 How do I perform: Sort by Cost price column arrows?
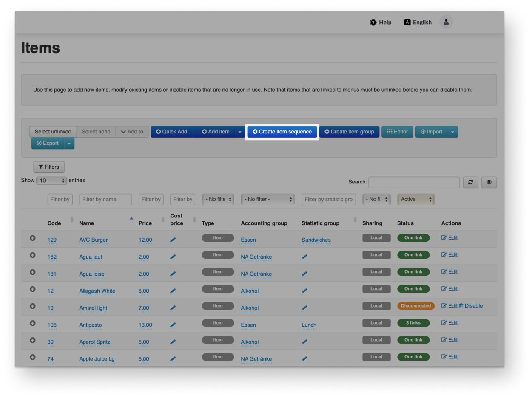coord(194,220)
